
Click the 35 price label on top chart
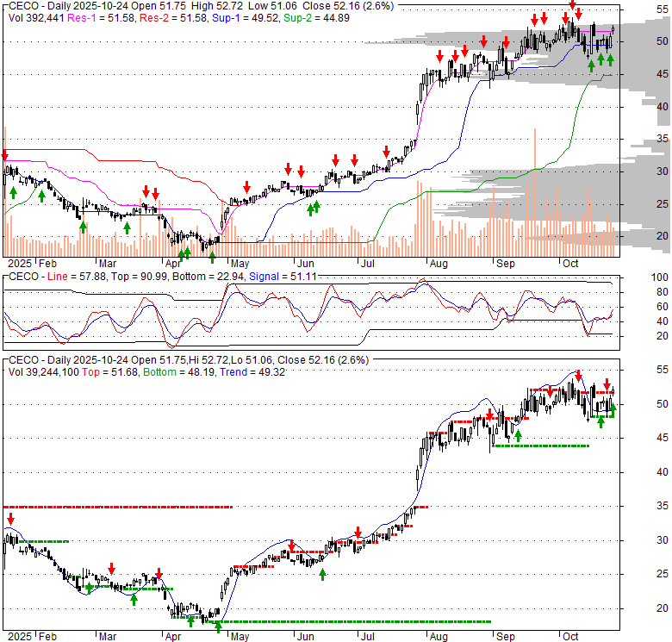pyautogui.click(x=663, y=139)
